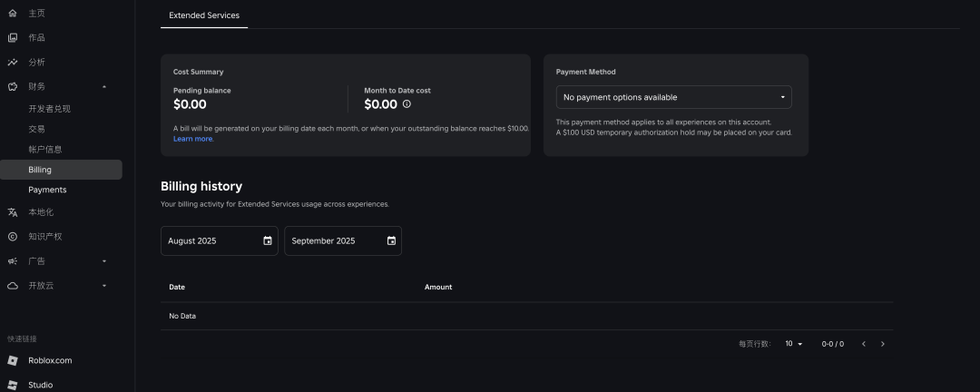This screenshot has width=980, height=392.
Task: Click the megaphone icon beside 广告
Action: [x=13, y=260]
